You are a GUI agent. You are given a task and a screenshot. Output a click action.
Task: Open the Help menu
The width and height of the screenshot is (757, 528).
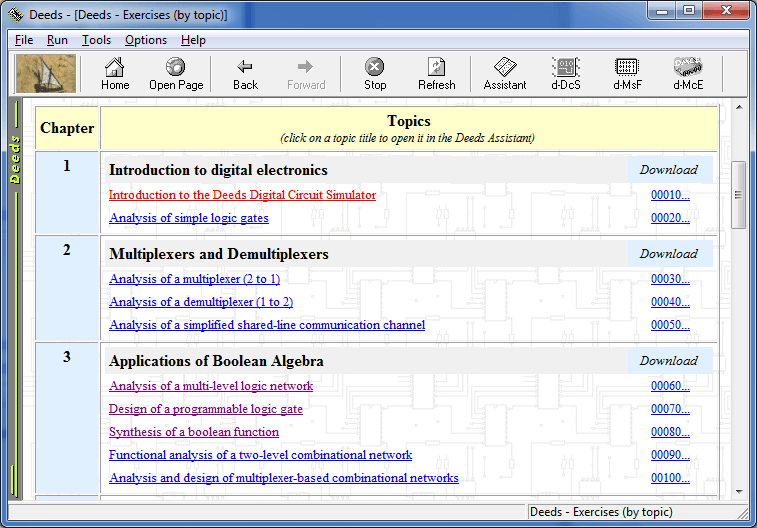coord(193,40)
